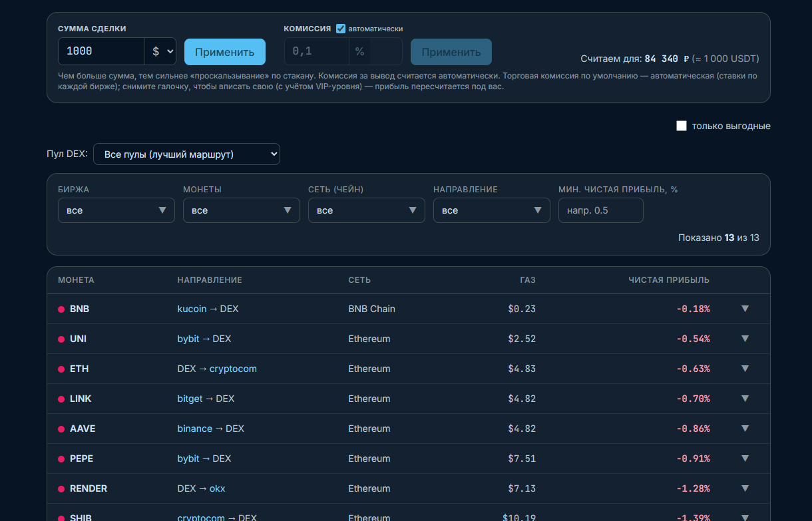Uncheck the 'автоматически' commission checkbox
The image size is (812, 521).
click(341, 29)
